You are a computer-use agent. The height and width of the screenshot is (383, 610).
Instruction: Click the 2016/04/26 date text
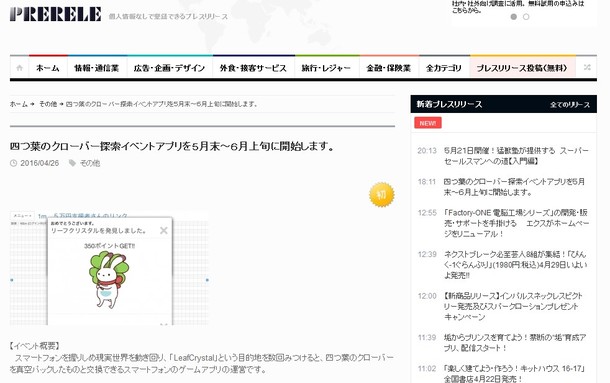40,163
